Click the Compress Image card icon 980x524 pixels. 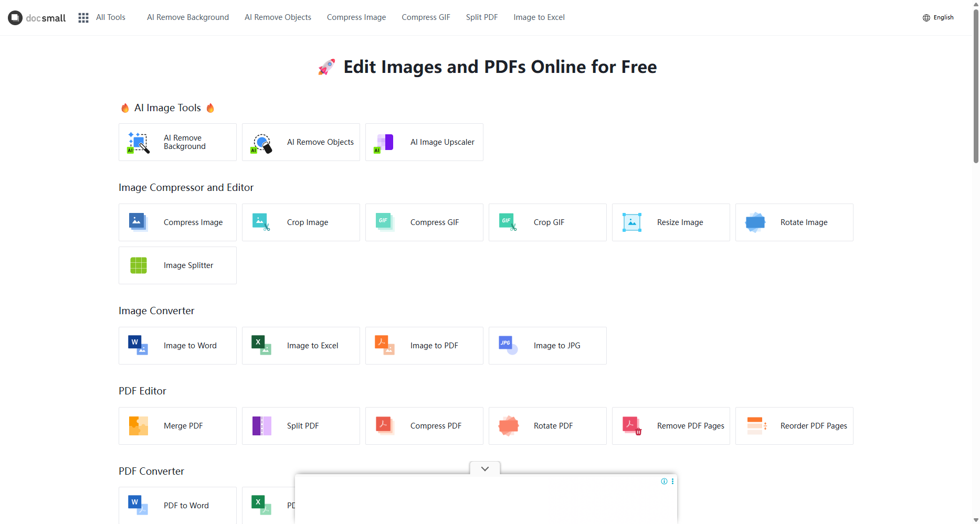click(x=138, y=222)
